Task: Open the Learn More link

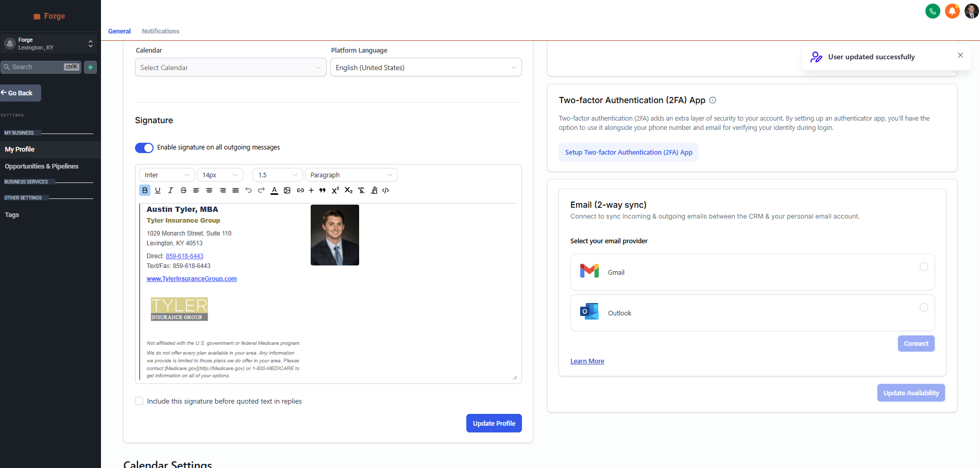Action: pyautogui.click(x=587, y=361)
